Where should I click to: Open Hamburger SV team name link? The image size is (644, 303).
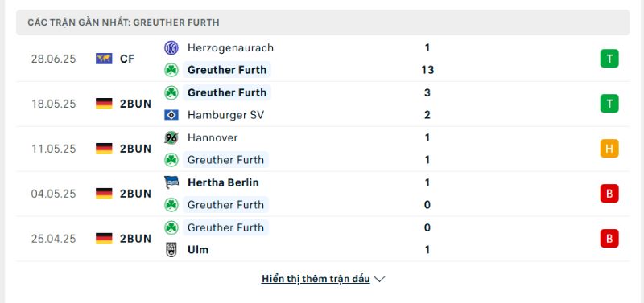[225, 115]
